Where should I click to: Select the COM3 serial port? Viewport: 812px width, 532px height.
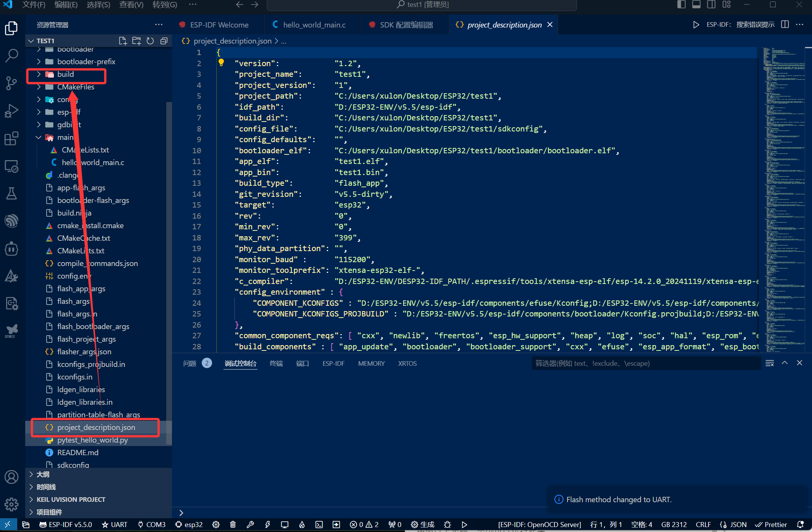tap(152, 524)
